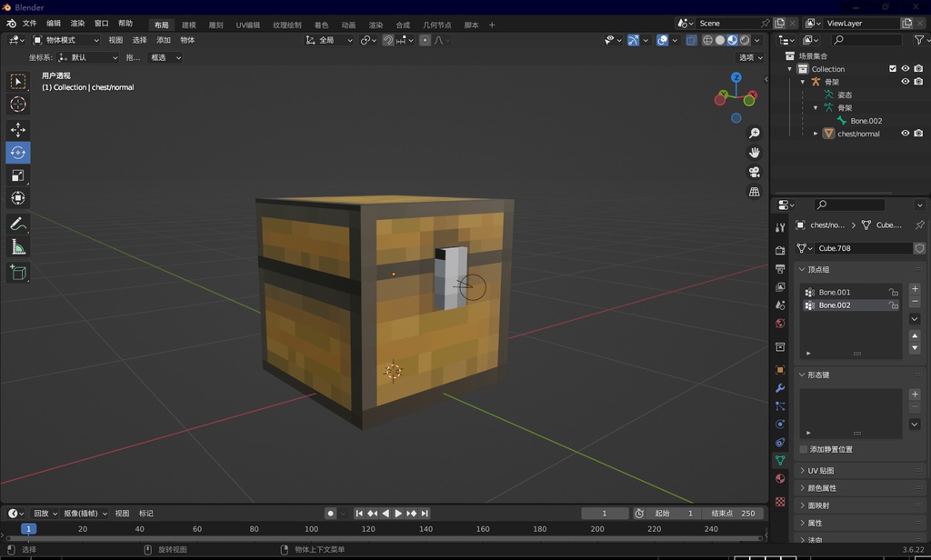
Task: Toggle camera view icon in viewport
Action: click(x=754, y=172)
